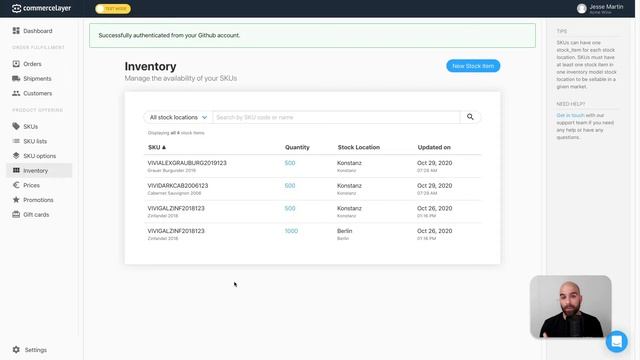This screenshot has height=360, width=640.
Task: Open quantity 500 for VIVIALEXGRAUBURG2019123
Action: [x=290, y=163]
